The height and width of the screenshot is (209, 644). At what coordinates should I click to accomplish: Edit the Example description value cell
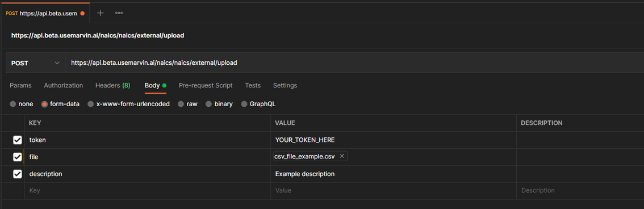point(394,174)
